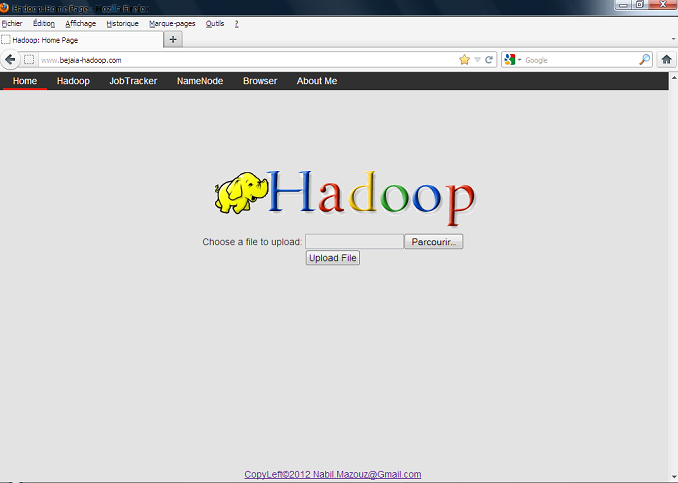Open the Marque-pages menu
The width and height of the screenshot is (678, 483).
point(172,23)
